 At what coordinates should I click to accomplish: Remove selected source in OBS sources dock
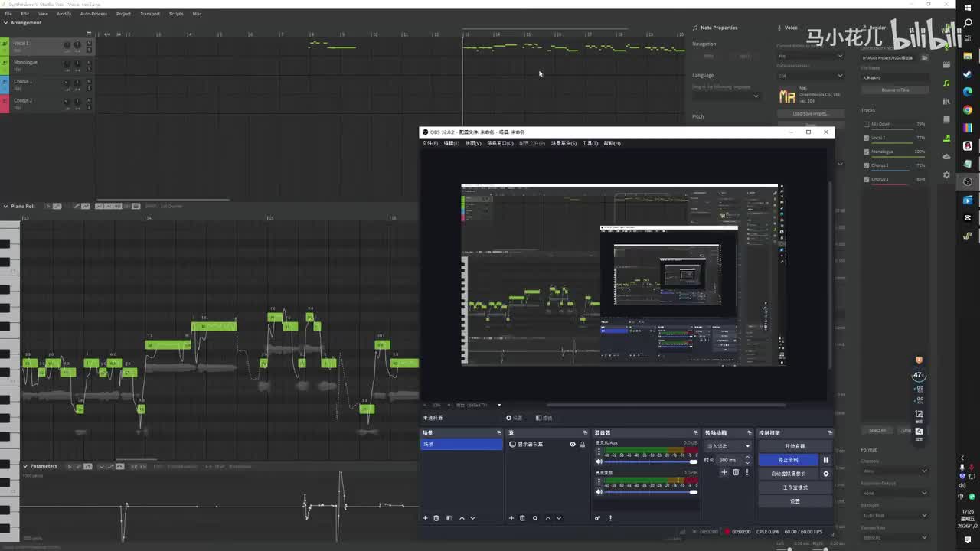(x=522, y=518)
